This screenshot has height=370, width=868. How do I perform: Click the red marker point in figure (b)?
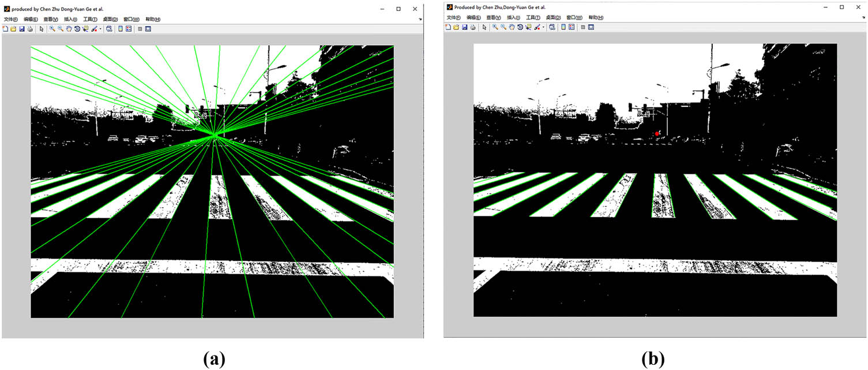coord(657,133)
